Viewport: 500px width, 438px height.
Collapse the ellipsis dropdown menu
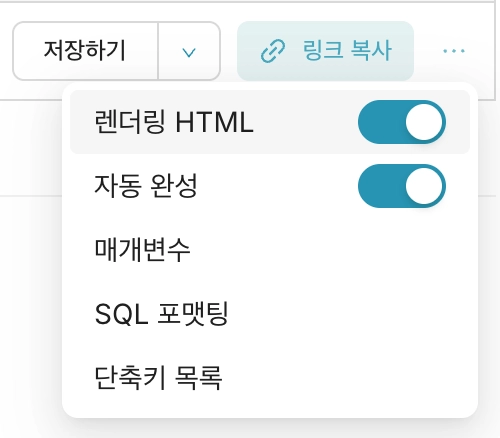pos(454,51)
